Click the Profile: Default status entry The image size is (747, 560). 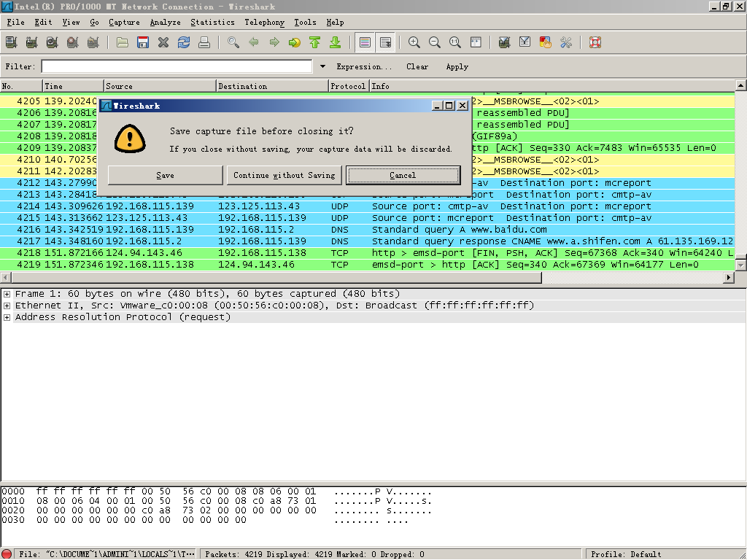click(x=626, y=554)
